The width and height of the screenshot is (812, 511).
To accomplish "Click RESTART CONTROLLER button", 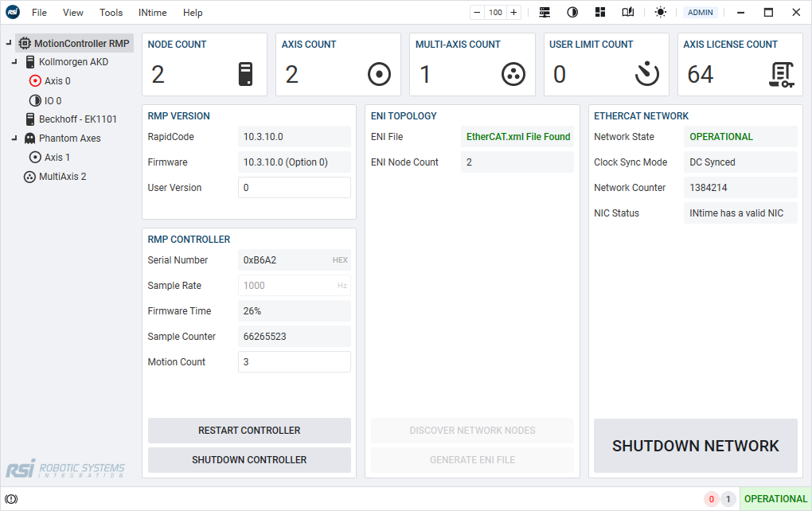I will [x=249, y=431].
